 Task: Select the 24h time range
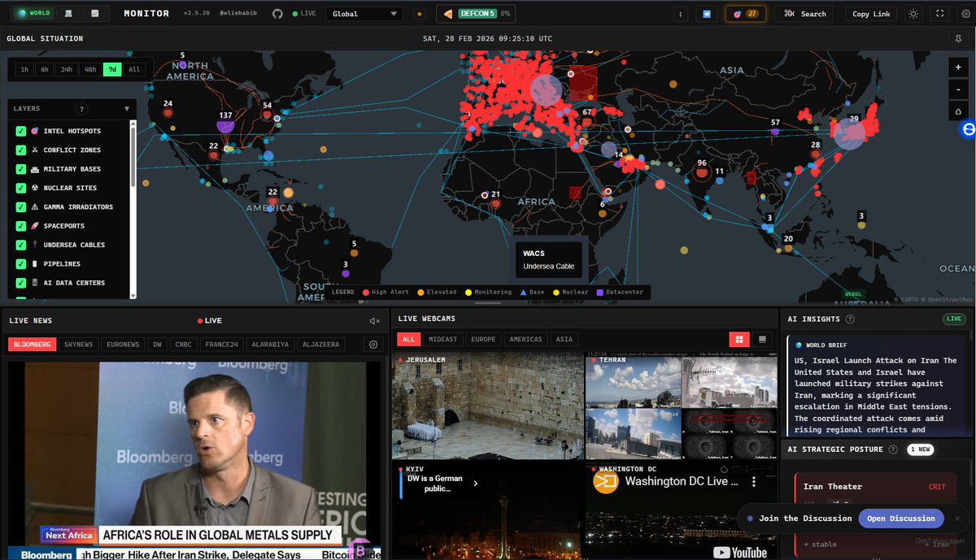(67, 70)
